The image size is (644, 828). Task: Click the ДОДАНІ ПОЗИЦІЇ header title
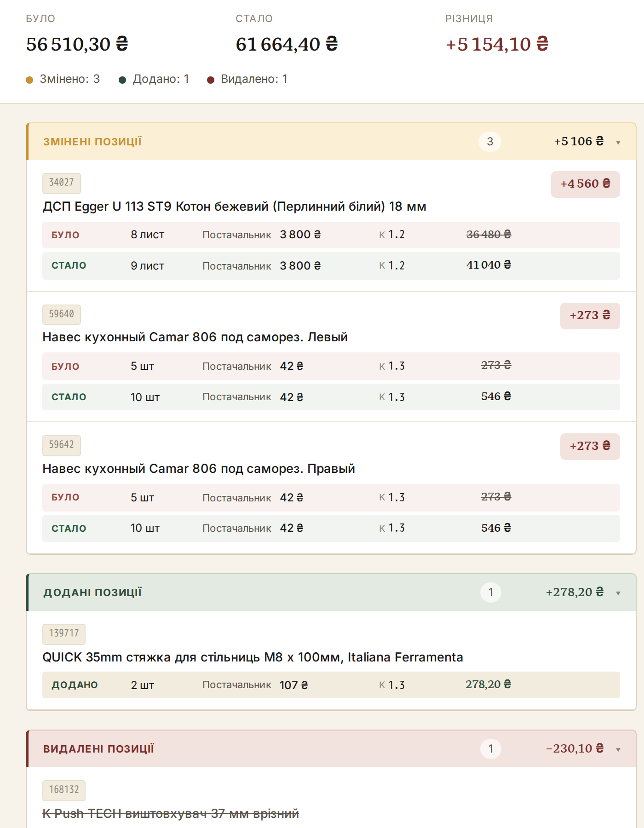click(92, 592)
